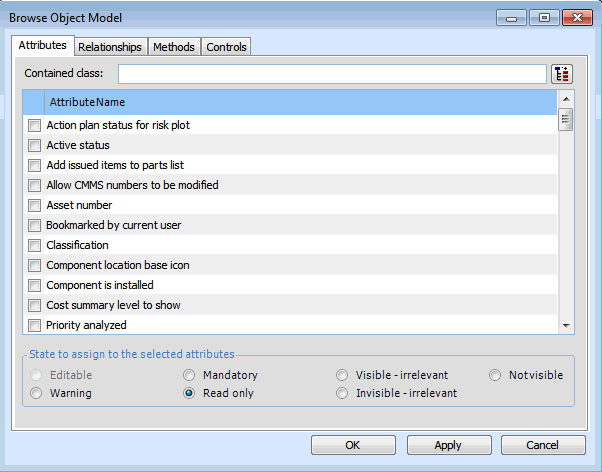Check the Action plan status for risk plot box
This screenshot has height=472, width=602.
coord(34,125)
